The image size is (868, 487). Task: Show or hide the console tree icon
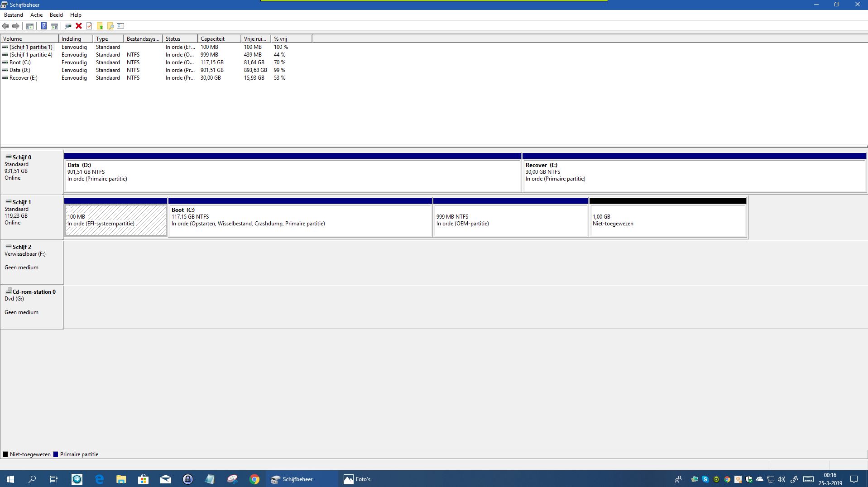[x=30, y=26]
